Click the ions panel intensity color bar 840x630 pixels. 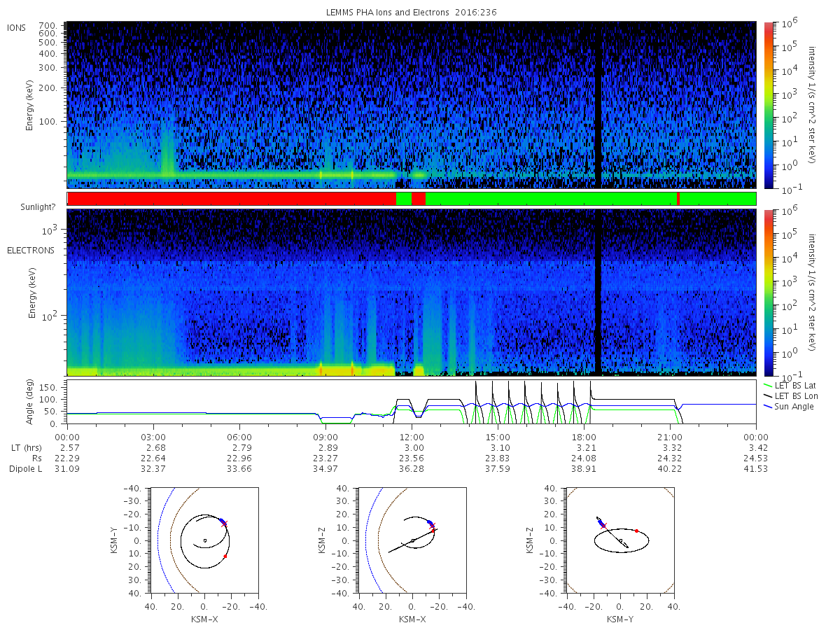pos(769,105)
